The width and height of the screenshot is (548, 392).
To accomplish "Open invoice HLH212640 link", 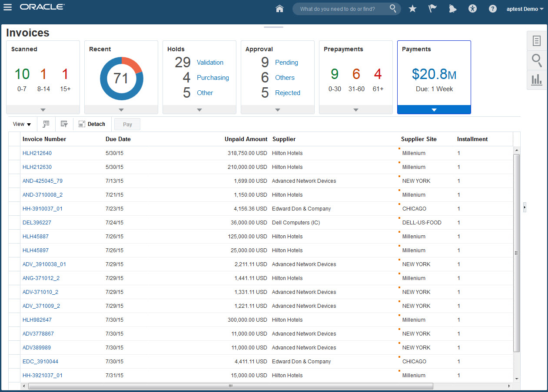I will [37, 153].
